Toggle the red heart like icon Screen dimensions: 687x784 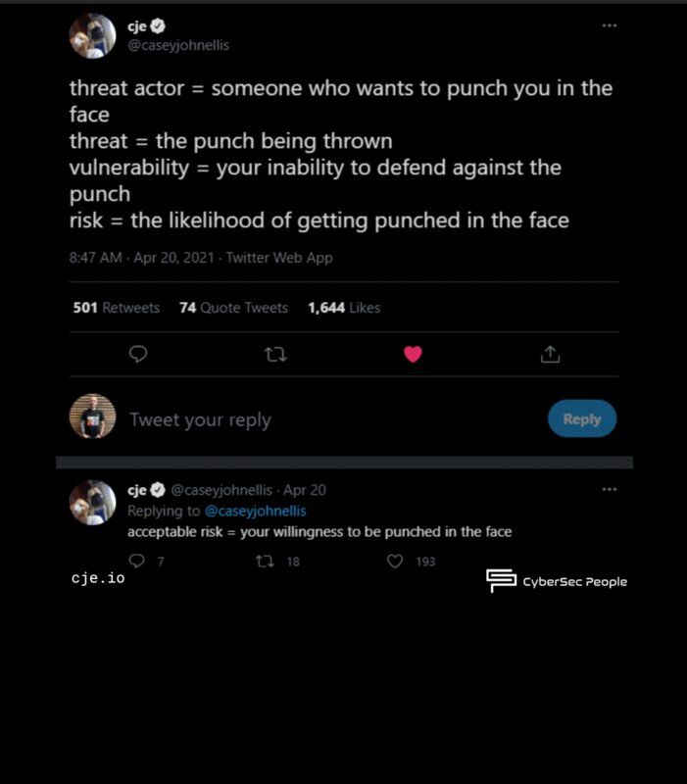[413, 354]
